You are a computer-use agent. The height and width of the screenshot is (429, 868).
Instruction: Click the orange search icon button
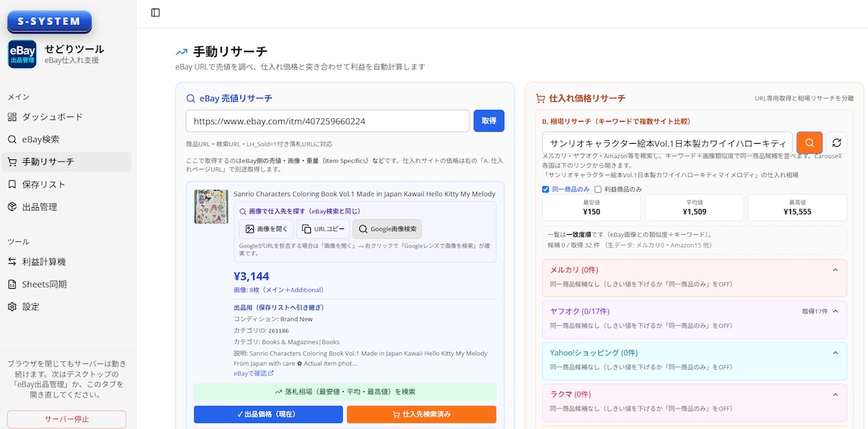(810, 142)
